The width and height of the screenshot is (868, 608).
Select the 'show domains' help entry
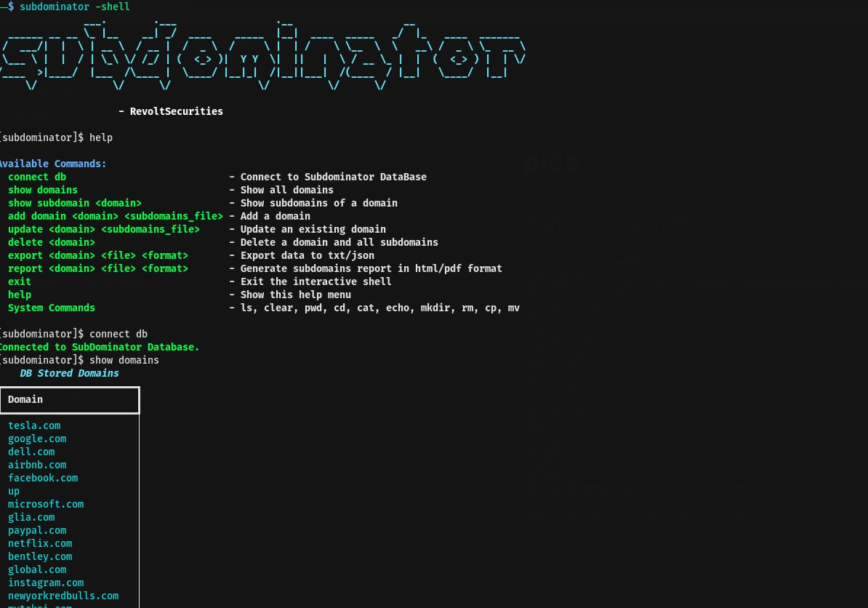[x=43, y=190]
